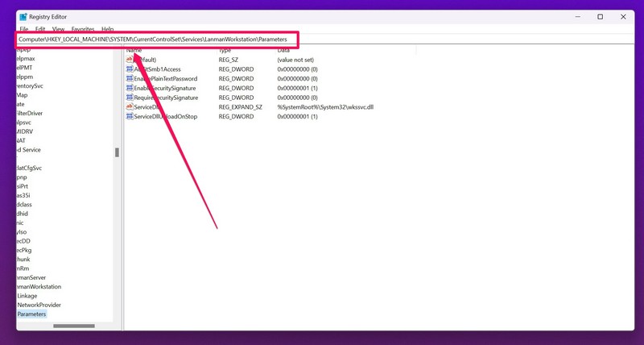Select the hunk tree entry
Viewport: 644px width, 345px height.
tap(23, 260)
